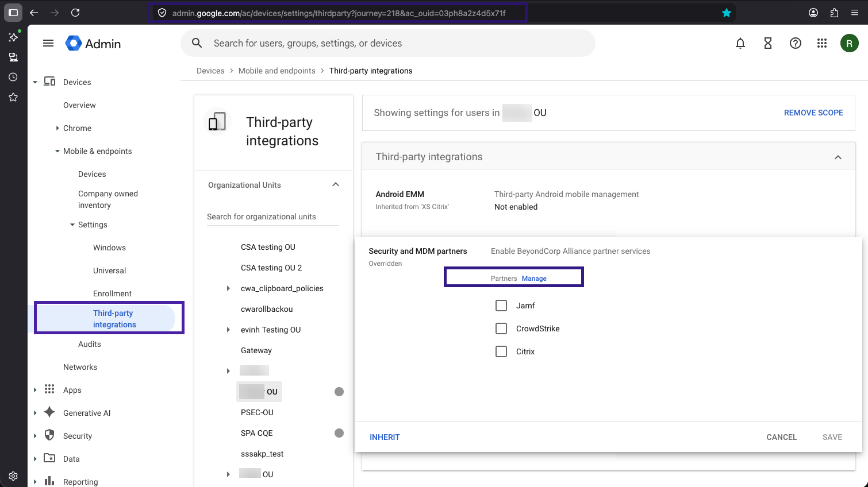The width and height of the screenshot is (868, 487).
Task: Open the notifications bell
Action: click(740, 43)
